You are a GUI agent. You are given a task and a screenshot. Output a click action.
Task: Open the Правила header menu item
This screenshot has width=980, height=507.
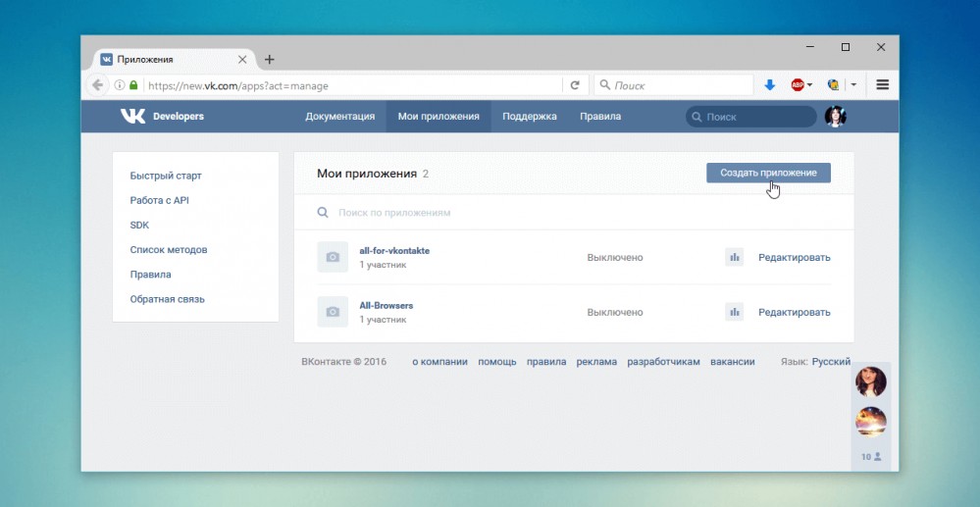pyautogui.click(x=600, y=117)
